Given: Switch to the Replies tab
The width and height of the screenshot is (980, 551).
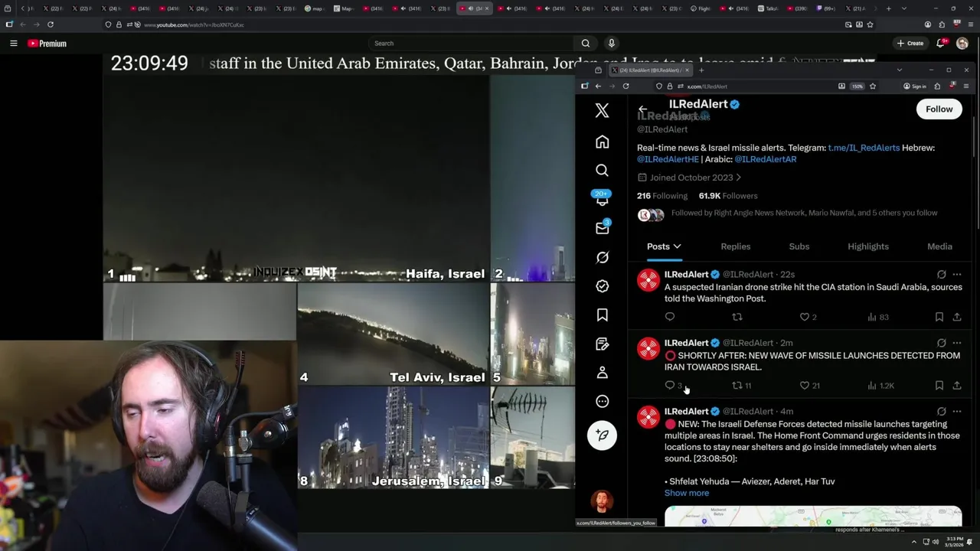Looking at the screenshot, I should tap(735, 246).
